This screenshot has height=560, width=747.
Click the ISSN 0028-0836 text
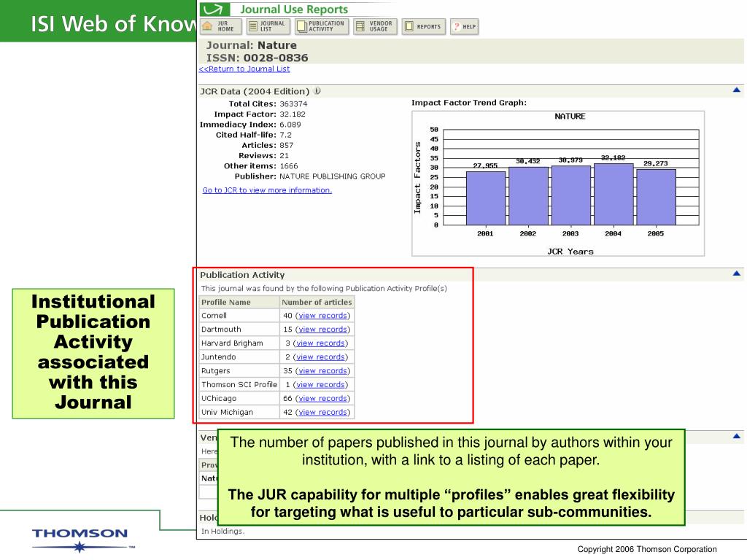pyautogui.click(x=258, y=58)
